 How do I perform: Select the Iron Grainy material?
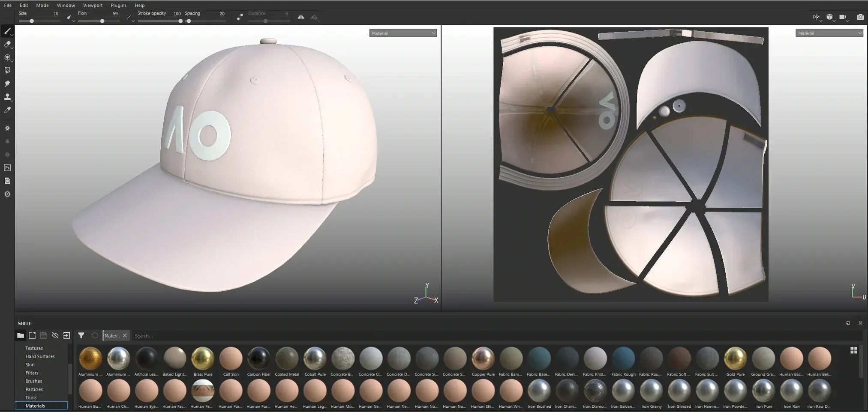click(x=652, y=394)
